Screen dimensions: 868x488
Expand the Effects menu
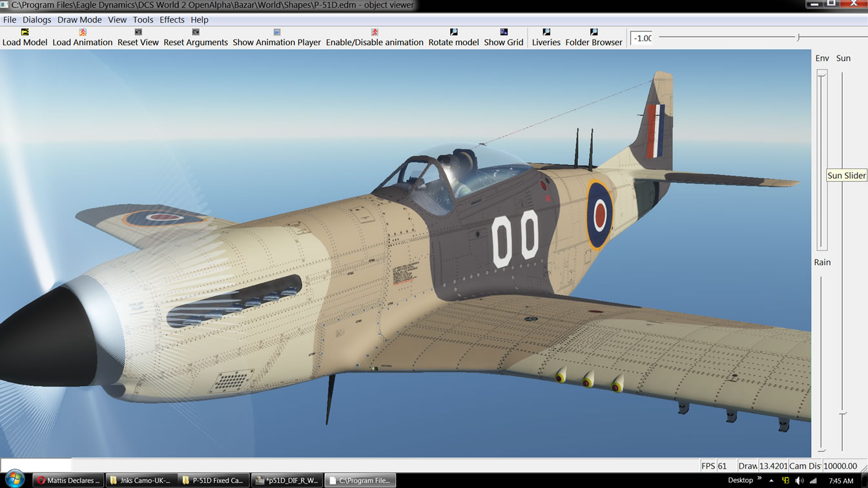172,19
